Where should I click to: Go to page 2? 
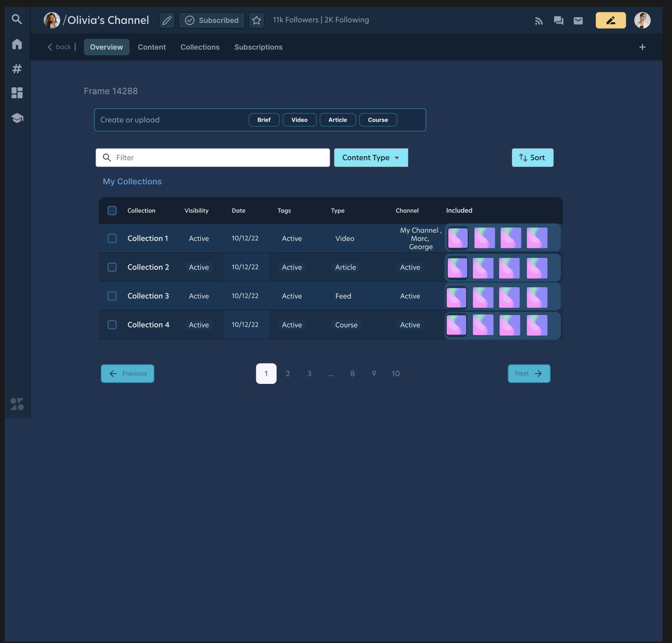pyautogui.click(x=288, y=374)
